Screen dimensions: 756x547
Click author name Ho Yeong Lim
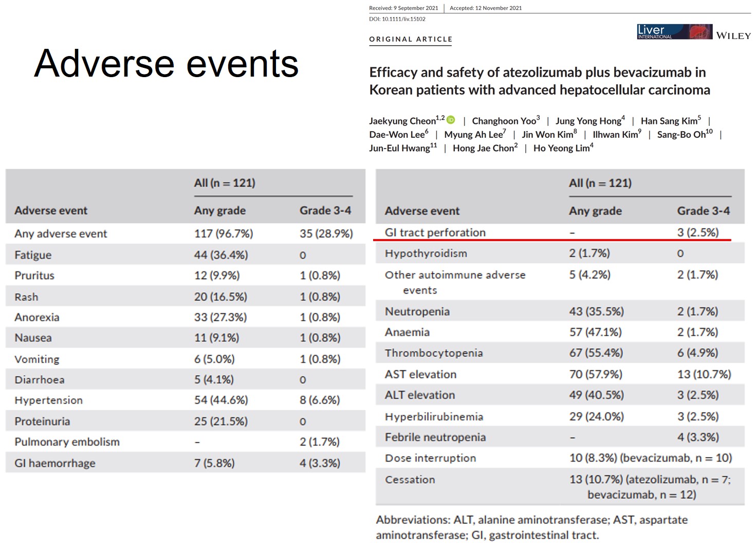[x=563, y=148]
